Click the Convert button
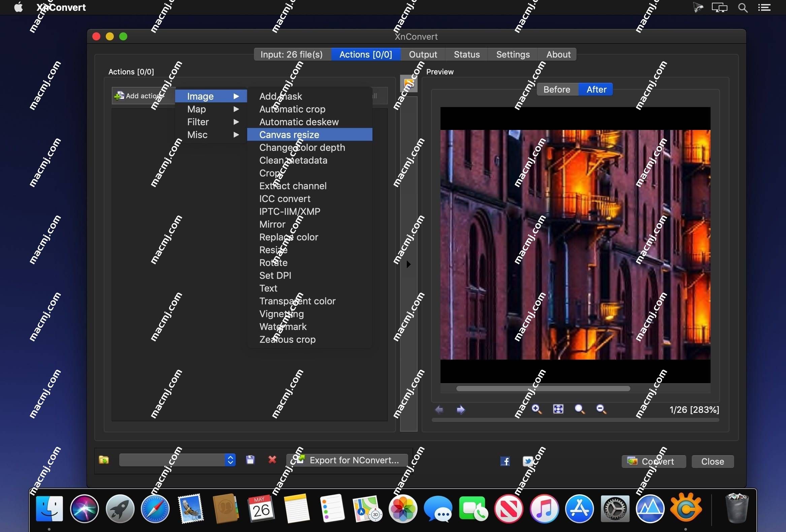 pyautogui.click(x=653, y=461)
